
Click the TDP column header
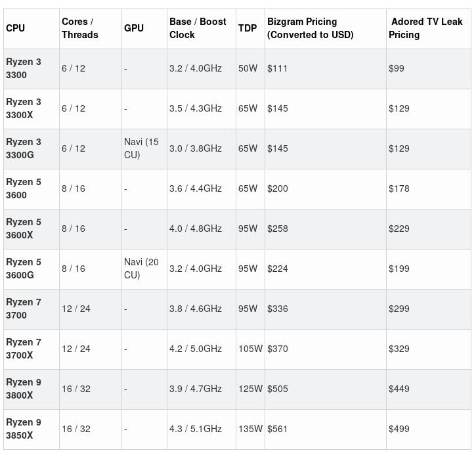click(248, 28)
